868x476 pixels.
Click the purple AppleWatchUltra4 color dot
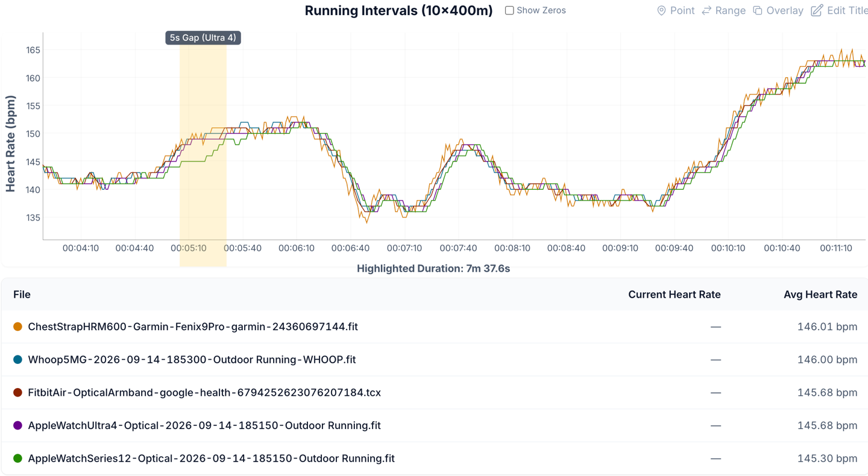point(17,425)
